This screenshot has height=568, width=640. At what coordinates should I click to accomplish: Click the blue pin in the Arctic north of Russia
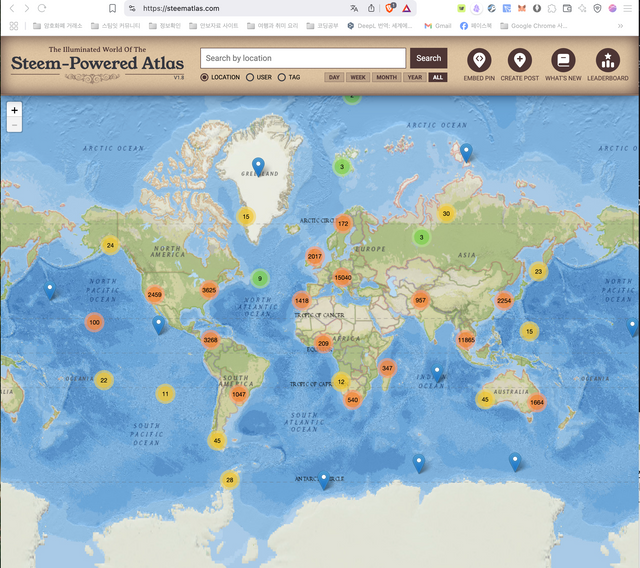tap(466, 153)
